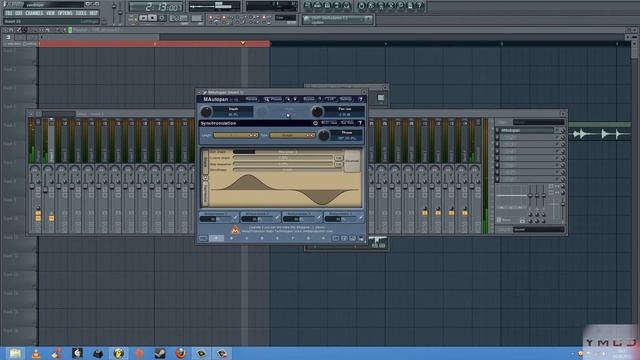Turn the MAutopan Phase knob
This screenshot has height=360, width=640.
tap(324, 135)
